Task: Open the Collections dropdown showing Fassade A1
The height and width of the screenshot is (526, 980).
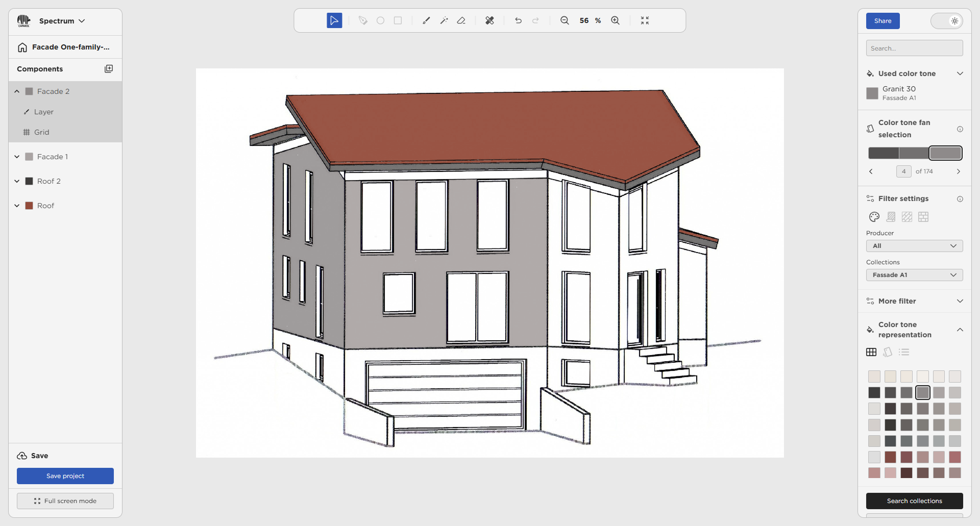Action: 914,275
